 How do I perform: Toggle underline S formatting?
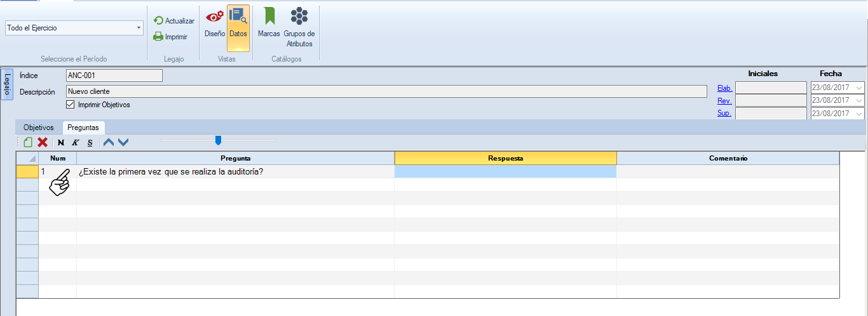(x=90, y=143)
